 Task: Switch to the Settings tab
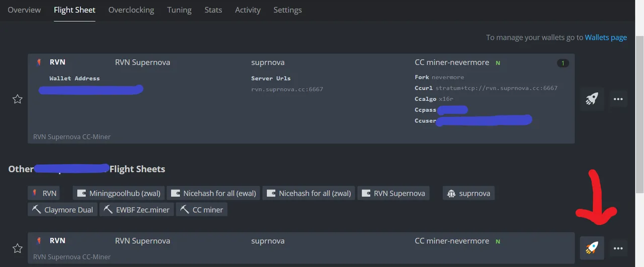pos(288,10)
